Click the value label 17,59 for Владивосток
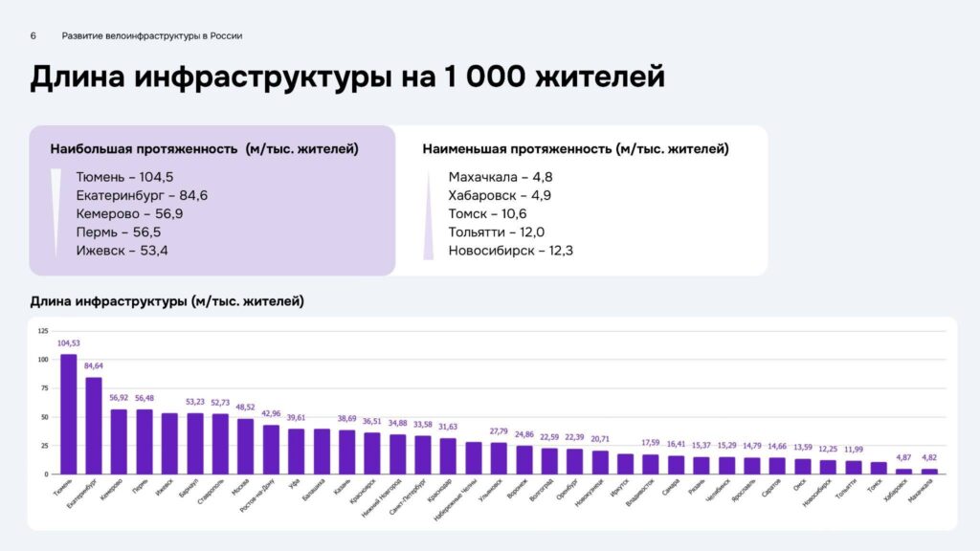 tap(651, 443)
